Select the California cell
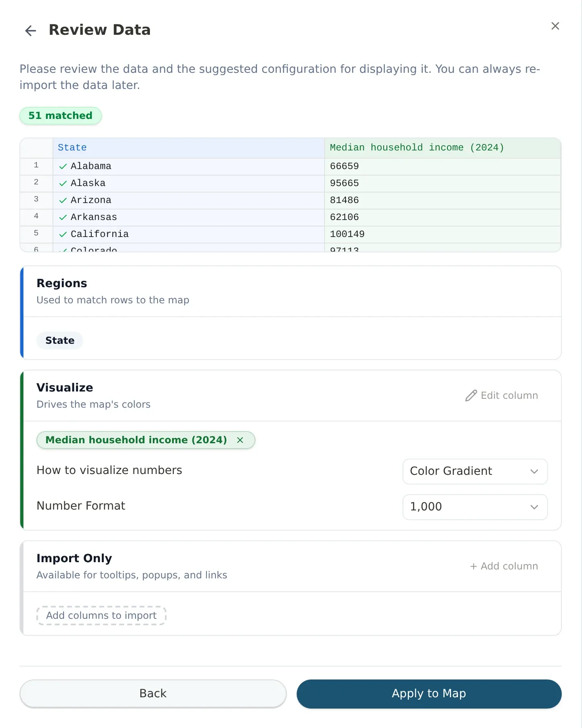Image resolution: width=582 pixels, height=728 pixels. point(188,234)
